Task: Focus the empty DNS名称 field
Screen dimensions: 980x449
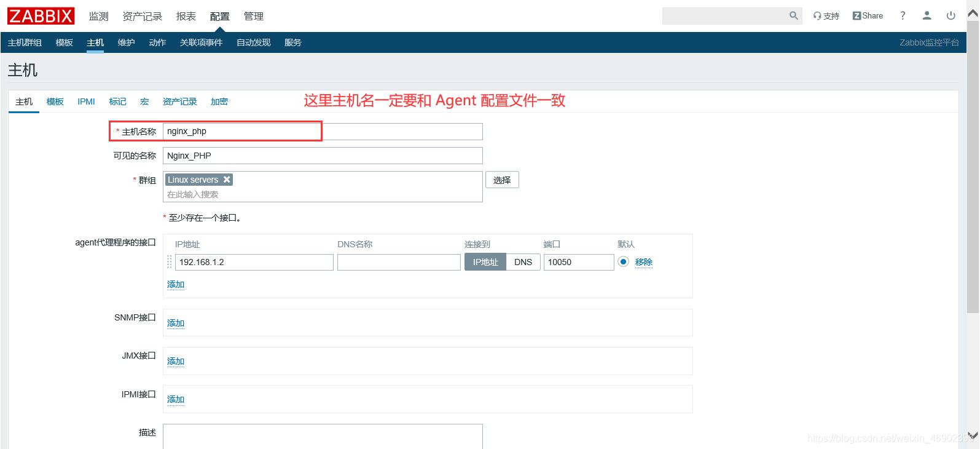Action: click(399, 262)
